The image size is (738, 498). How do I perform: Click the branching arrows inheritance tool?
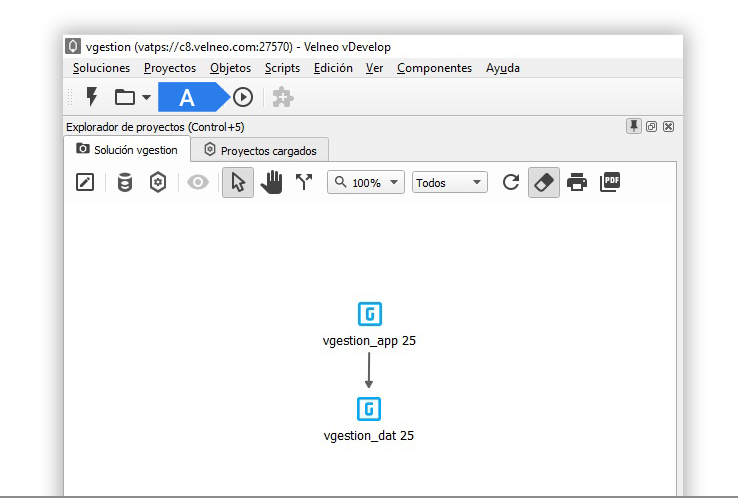pos(304,182)
